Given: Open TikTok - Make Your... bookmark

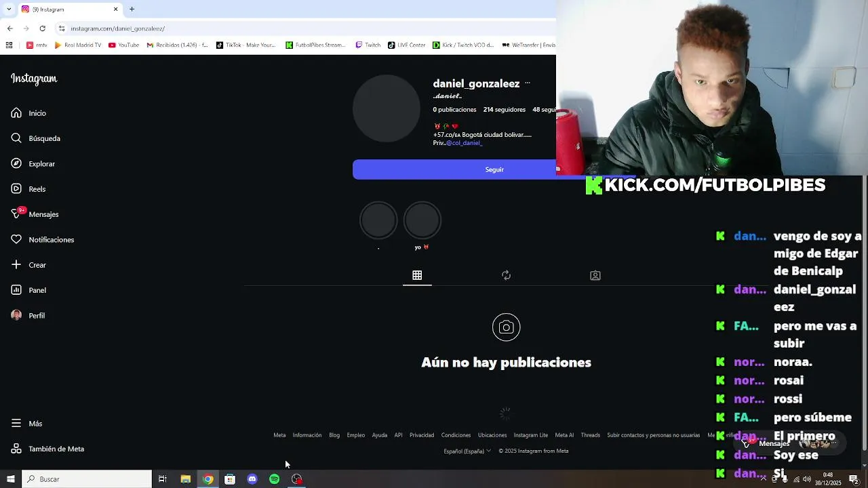Looking at the screenshot, I should click(x=245, y=45).
